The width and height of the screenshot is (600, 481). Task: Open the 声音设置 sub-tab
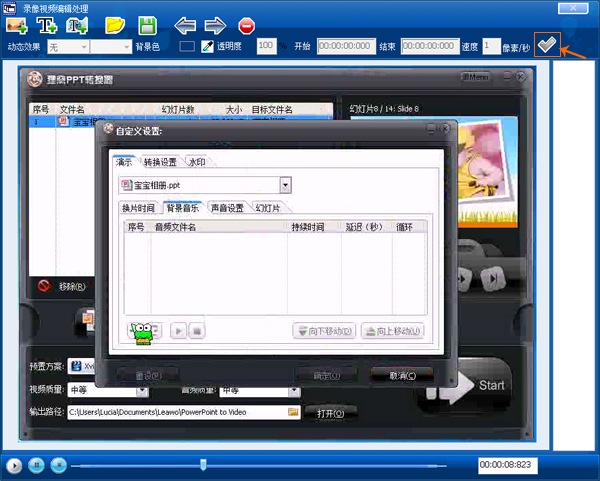(227, 208)
